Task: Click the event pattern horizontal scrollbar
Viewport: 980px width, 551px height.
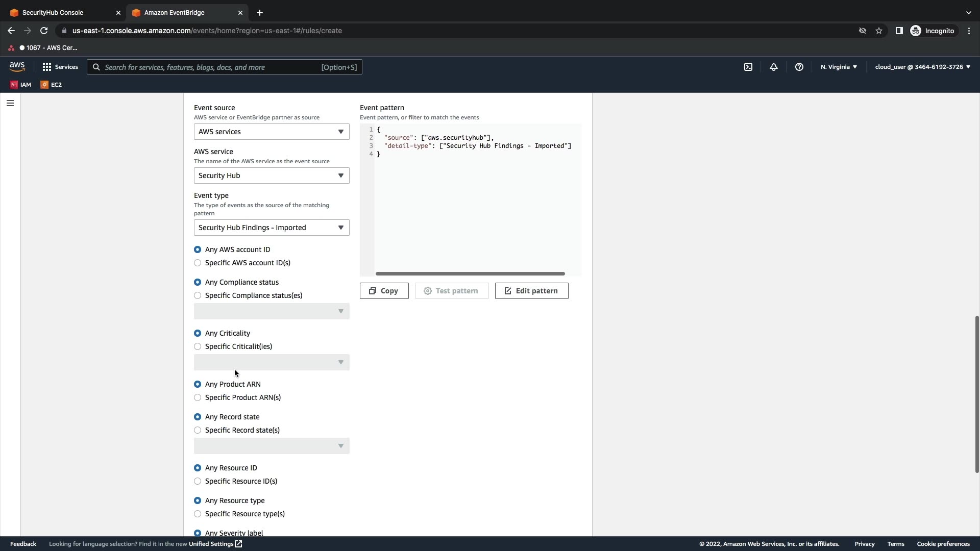Action: pyautogui.click(x=470, y=274)
